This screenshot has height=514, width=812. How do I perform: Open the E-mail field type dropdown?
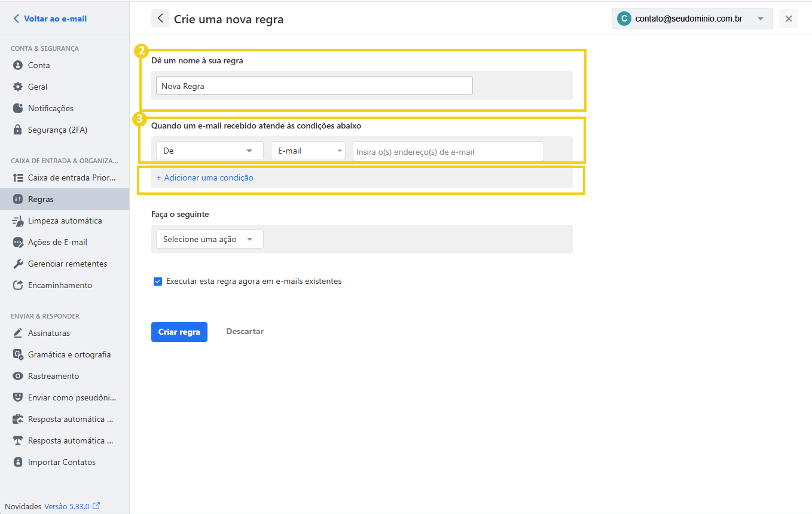tap(308, 151)
